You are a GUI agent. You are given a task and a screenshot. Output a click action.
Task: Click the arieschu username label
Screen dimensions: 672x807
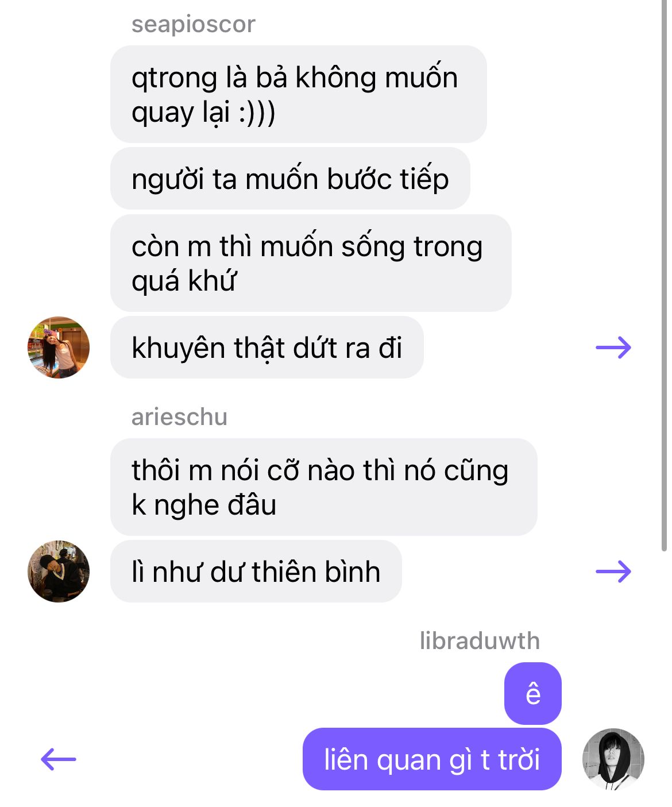point(179,417)
